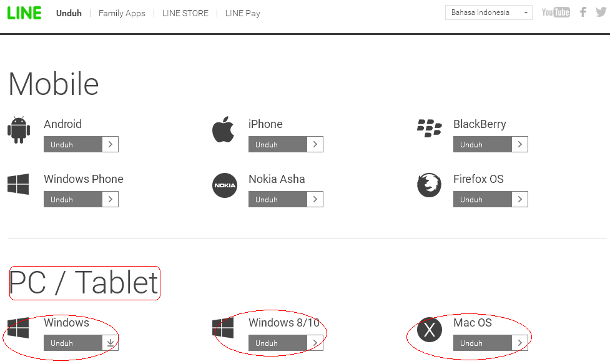Open the Family Apps menu item

[122, 13]
